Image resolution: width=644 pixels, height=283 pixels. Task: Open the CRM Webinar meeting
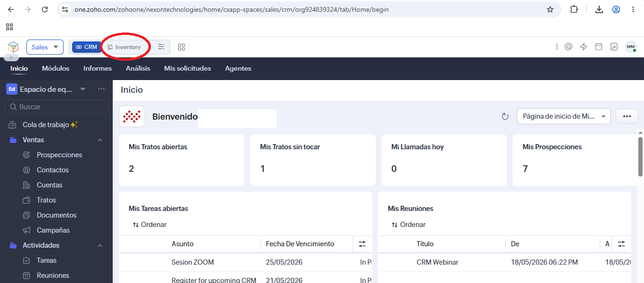438,262
